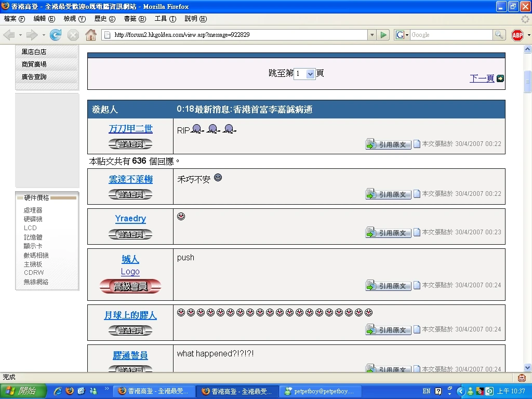Click the vertical scrollbar down arrow

[x=527, y=367]
